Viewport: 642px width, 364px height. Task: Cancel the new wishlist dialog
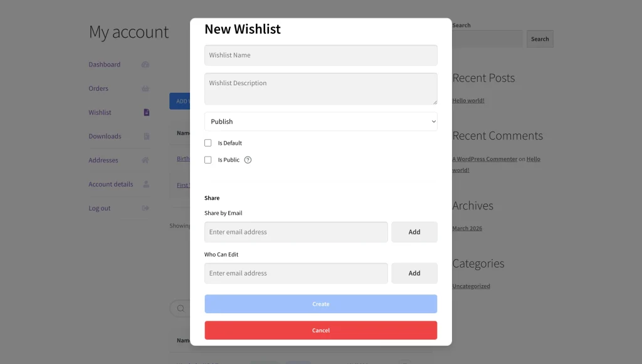point(320,330)
